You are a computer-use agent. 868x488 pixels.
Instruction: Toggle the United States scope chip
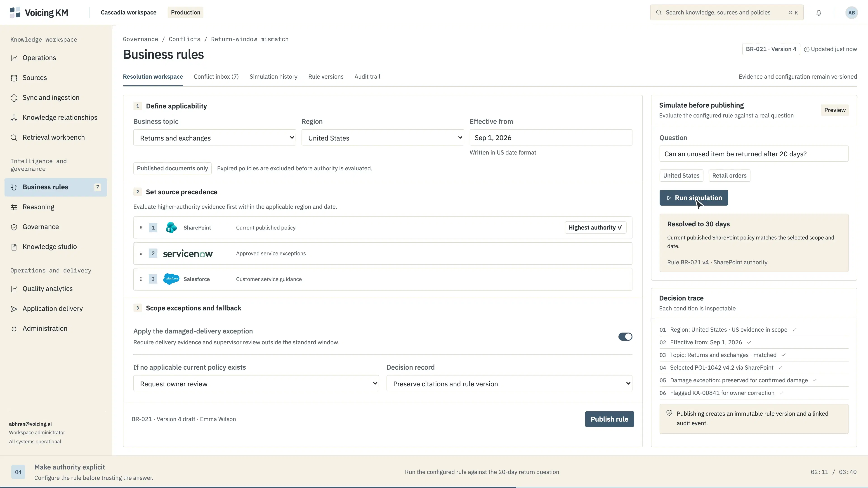pyautogui.click(x=681, y=176)
